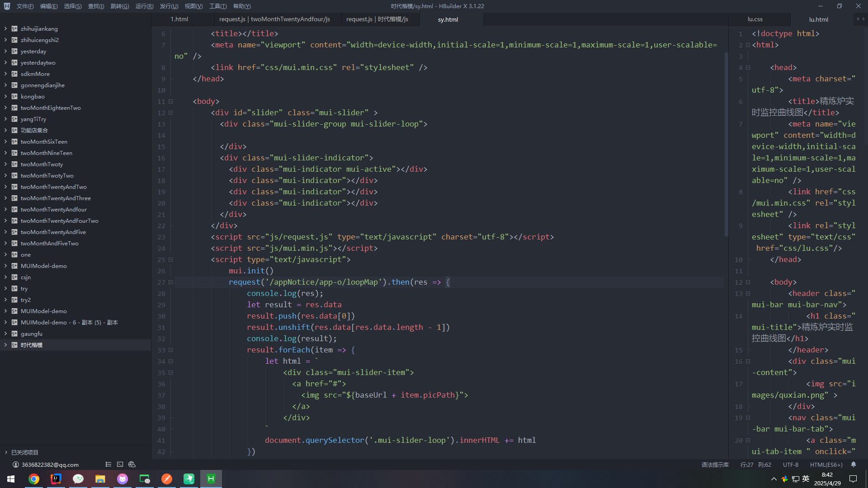
Task: Click HTML(ES6+) language mode selector
Action: tap(826, 465)
